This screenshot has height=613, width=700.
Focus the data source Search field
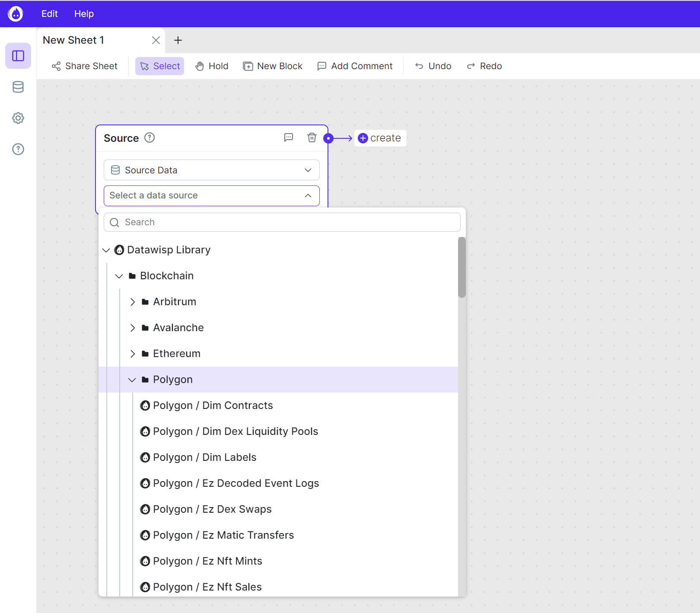tap(282, 222)
